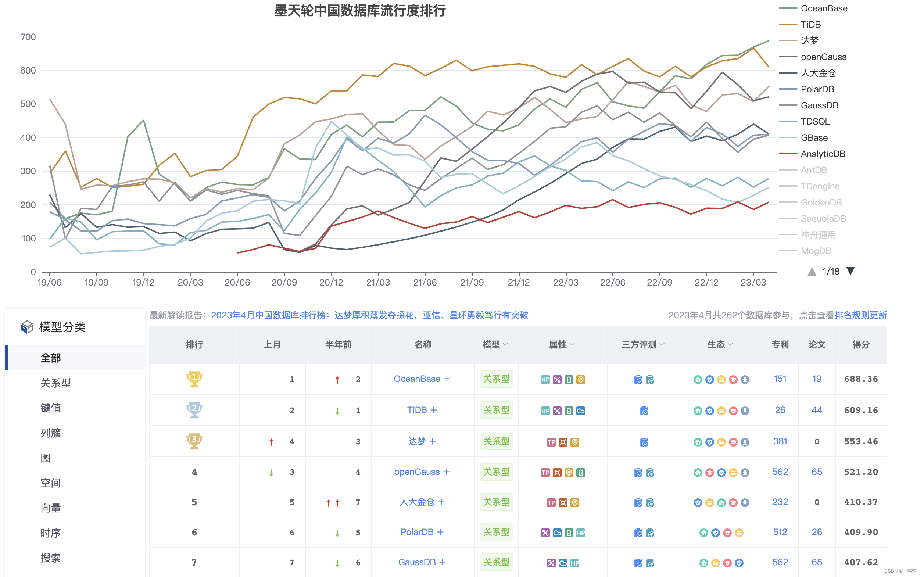Image resolution: width=924 pixels, height=577 pixels.
Task: Click the blue cloud icon in the GaussDB row
Action: click(563, 563)
